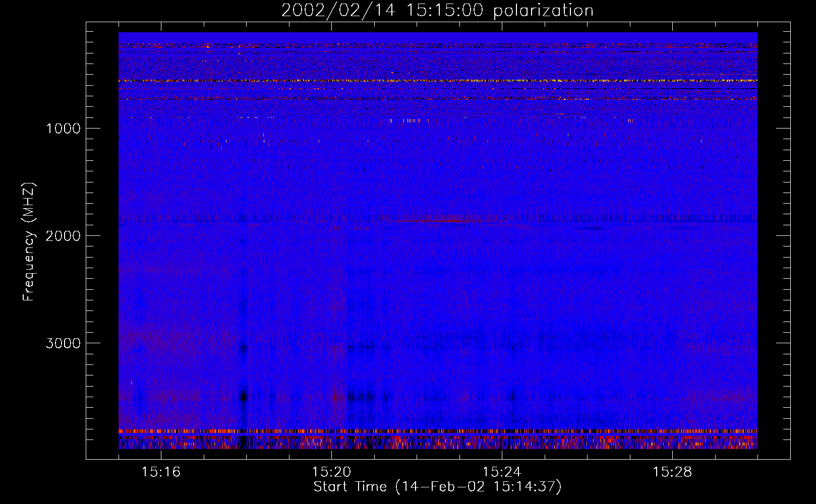The height and width of the screenshot is (504, 816).
Task: Click the "15:20" time tick label
Action: pyautogui.click(x=332, y=472)
